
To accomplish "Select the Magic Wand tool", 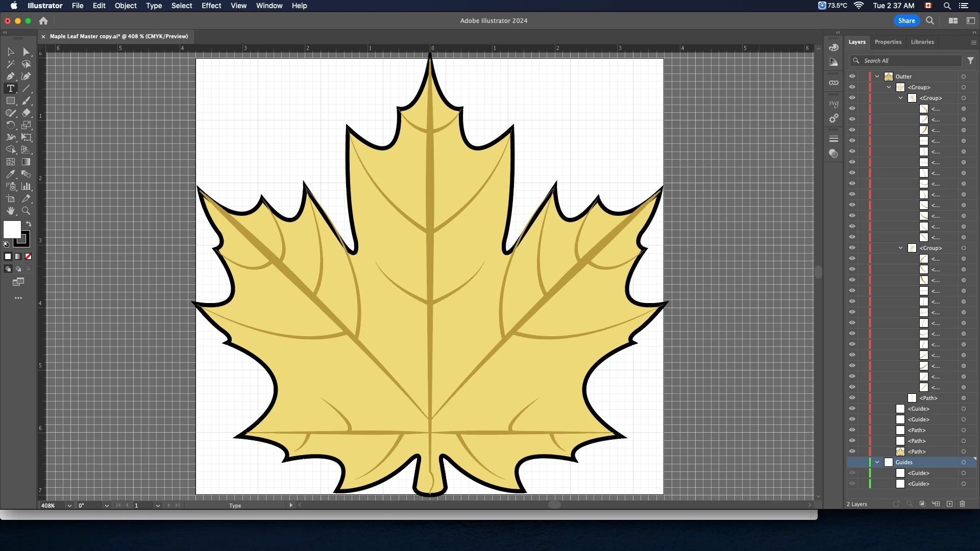I will click(x=10, y=64).
